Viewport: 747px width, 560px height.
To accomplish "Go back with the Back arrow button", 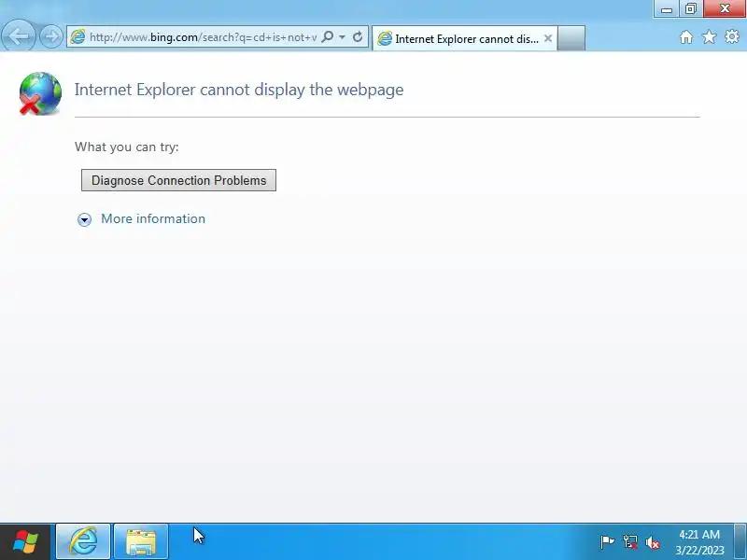I will (18, 35).
